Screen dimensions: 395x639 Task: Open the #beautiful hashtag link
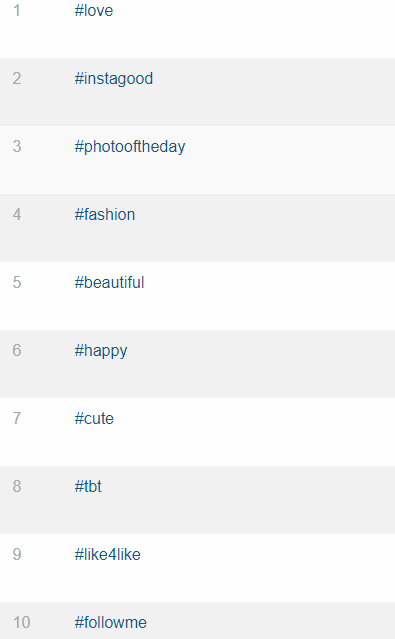coord(109,282)
